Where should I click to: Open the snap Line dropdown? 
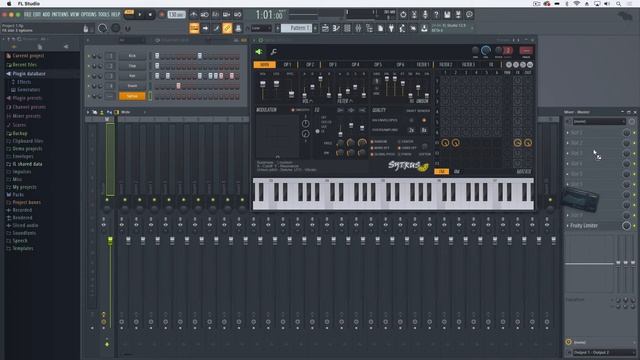tap(261, 28)
